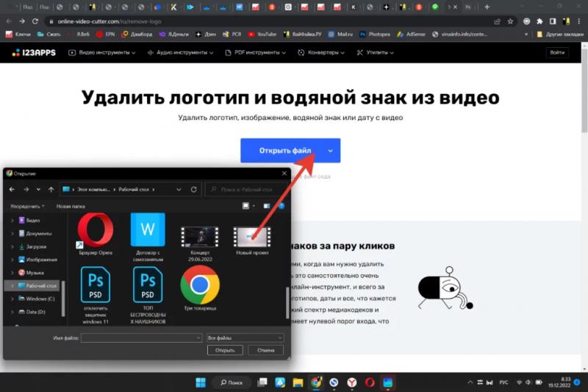
Task: Open the Видео инструменты menu
Action: 101,52
